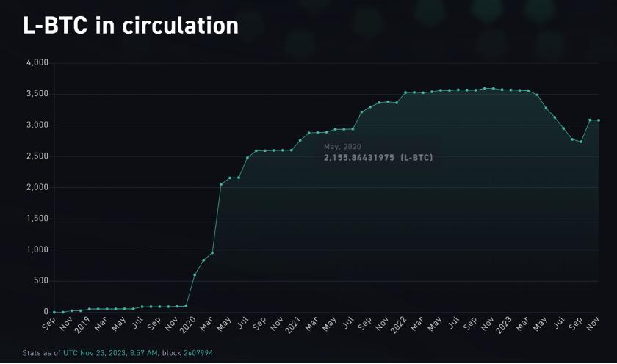
Task: Click the first September 2018 data point
Action: coord(54,312)
